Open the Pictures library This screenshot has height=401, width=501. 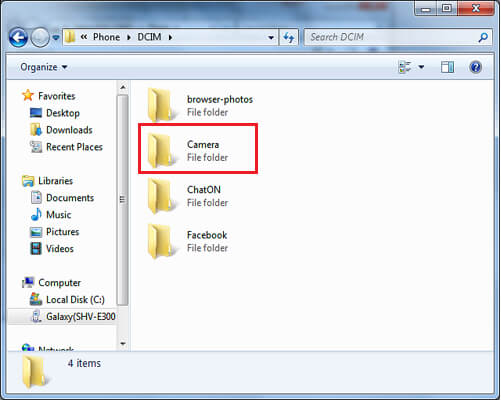pos(62,232)
